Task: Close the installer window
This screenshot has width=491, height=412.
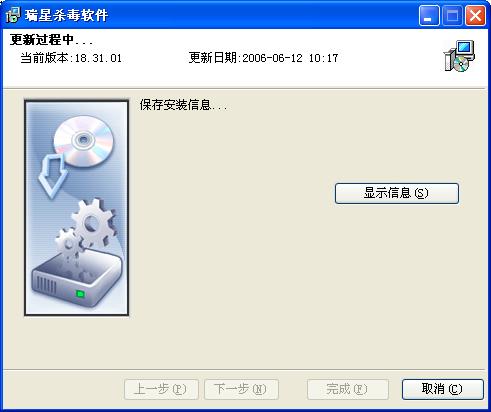Action: [x=475, y=15]
